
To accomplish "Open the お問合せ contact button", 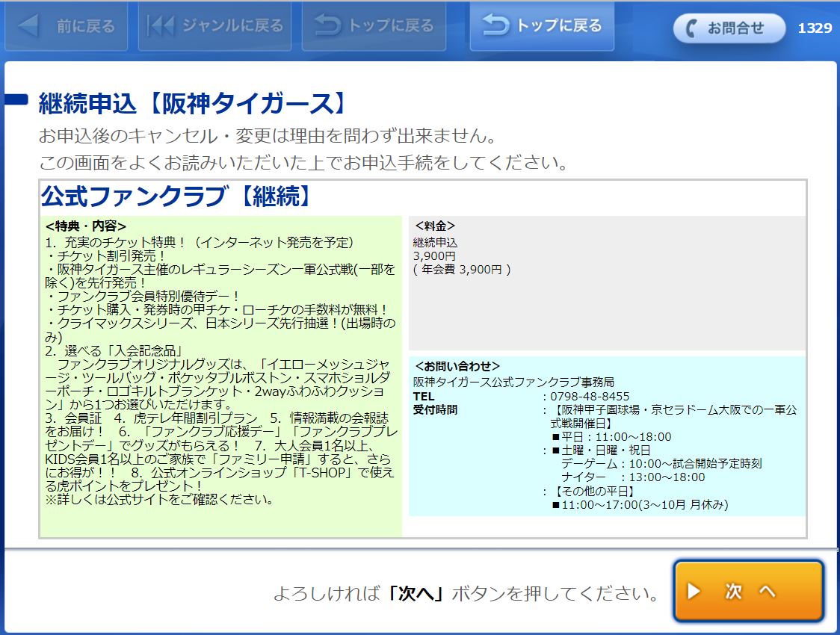I will tap(729, 28).
